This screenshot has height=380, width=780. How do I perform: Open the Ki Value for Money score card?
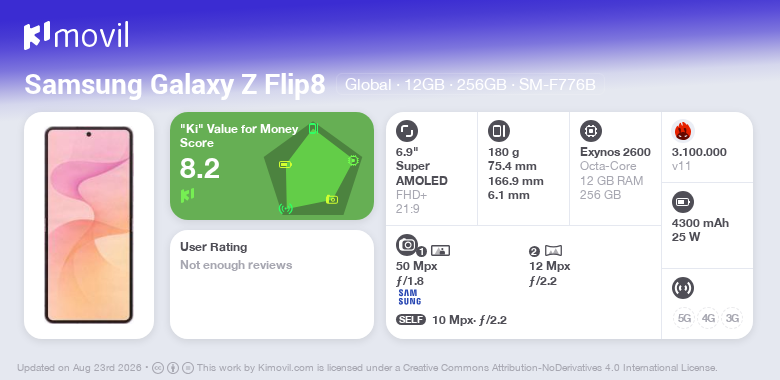[272, 166]
